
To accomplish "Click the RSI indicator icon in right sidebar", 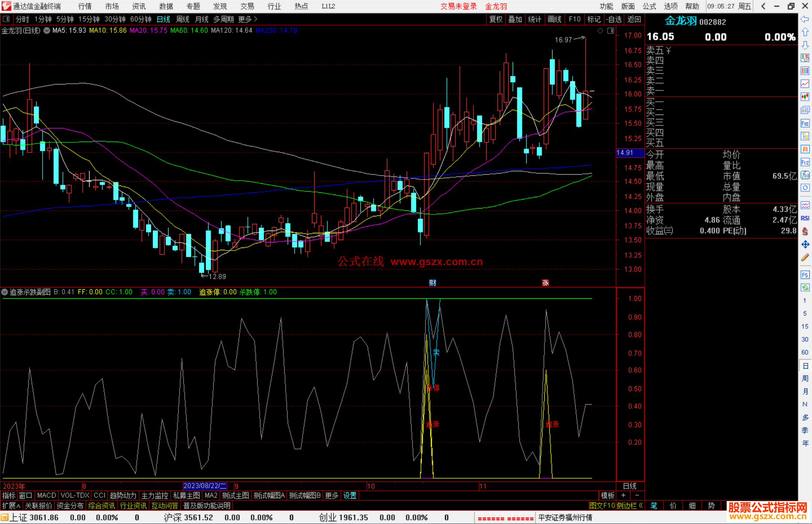I will click(x=805, y=218).
